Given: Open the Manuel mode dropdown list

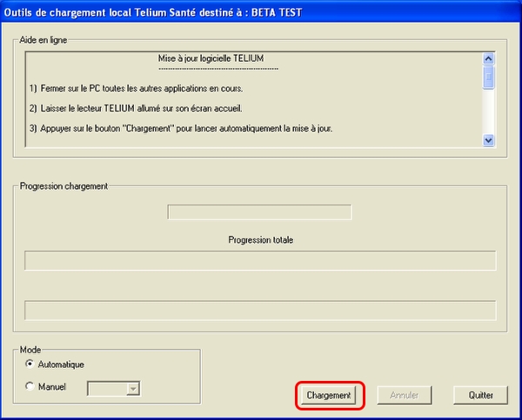Looking at the screenshot, I should click(x=133, y=389).
